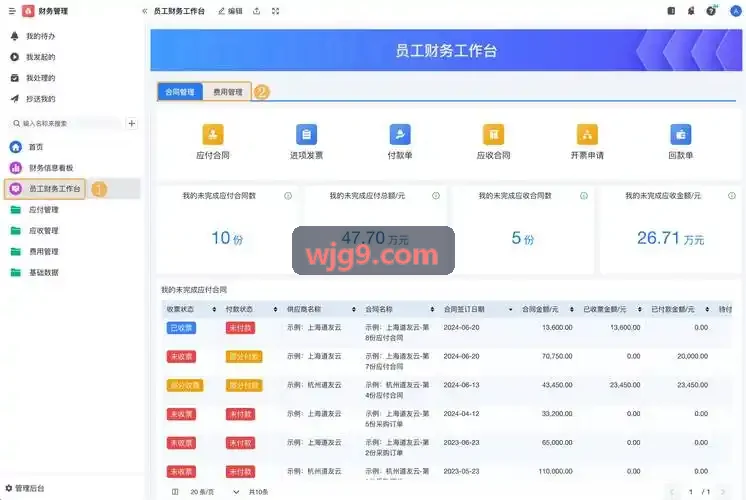Open the help question-mark icon at top right
This screenshot has width=746, height=500.
(x=711, y=11)
